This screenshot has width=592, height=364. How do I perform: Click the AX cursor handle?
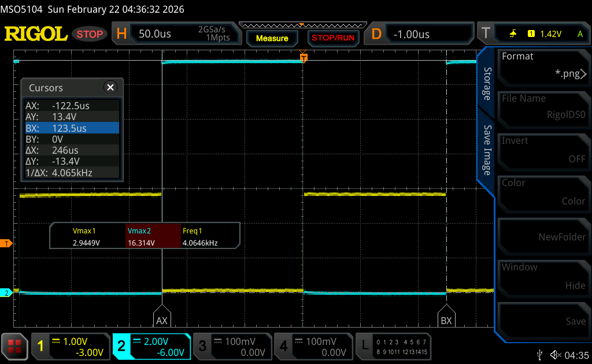[162, 316]
